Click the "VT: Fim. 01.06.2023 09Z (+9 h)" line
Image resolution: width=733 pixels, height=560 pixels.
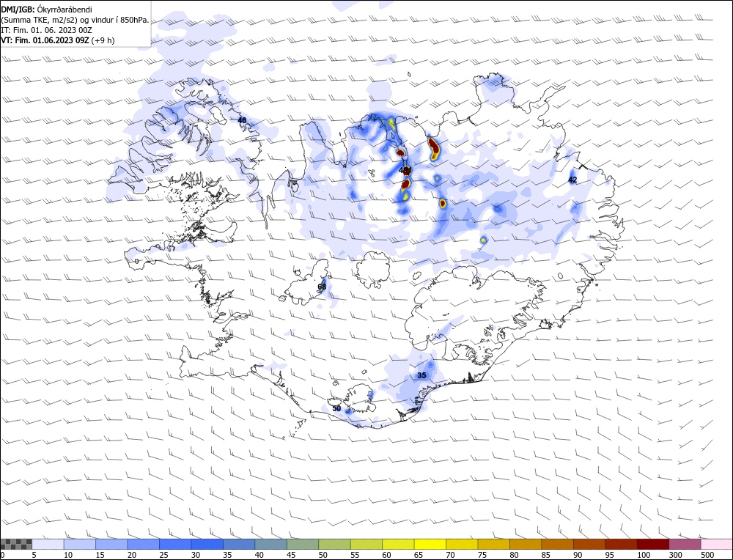tap(57, 40)
